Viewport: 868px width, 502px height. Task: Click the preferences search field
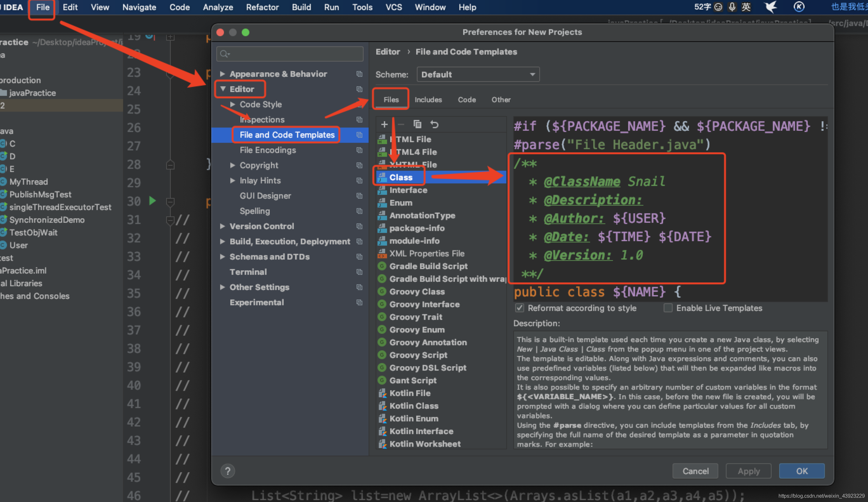(290, 54)
